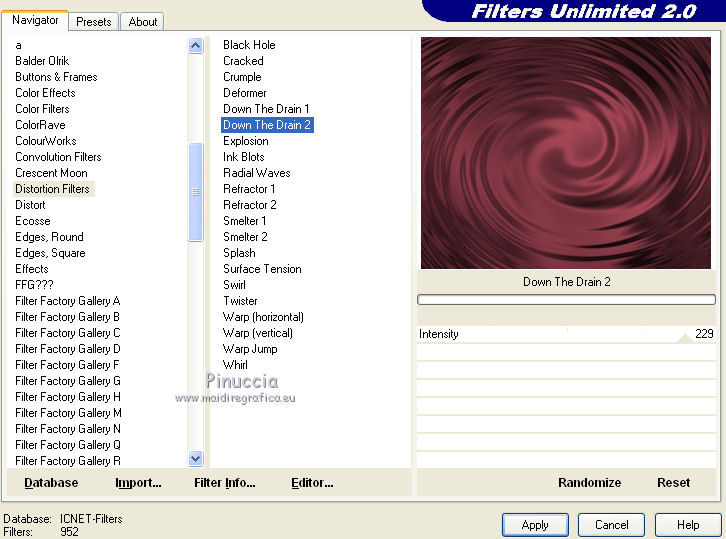Click the scroll up arrow of category list
This screenshot has height=539, width=726.
tap(195, 45)
